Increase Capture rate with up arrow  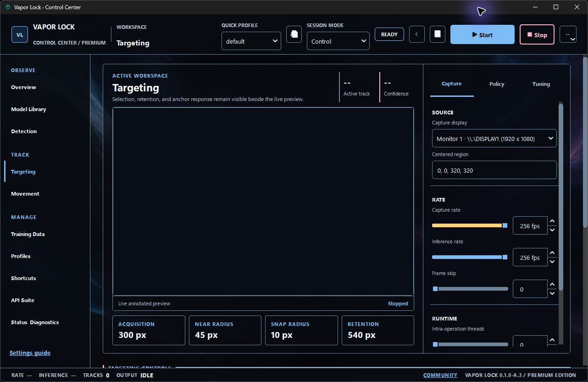coord(552,221)
